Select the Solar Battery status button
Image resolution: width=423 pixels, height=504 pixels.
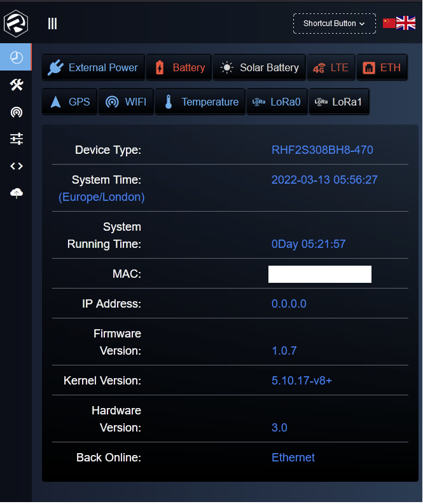pos(260,67)
